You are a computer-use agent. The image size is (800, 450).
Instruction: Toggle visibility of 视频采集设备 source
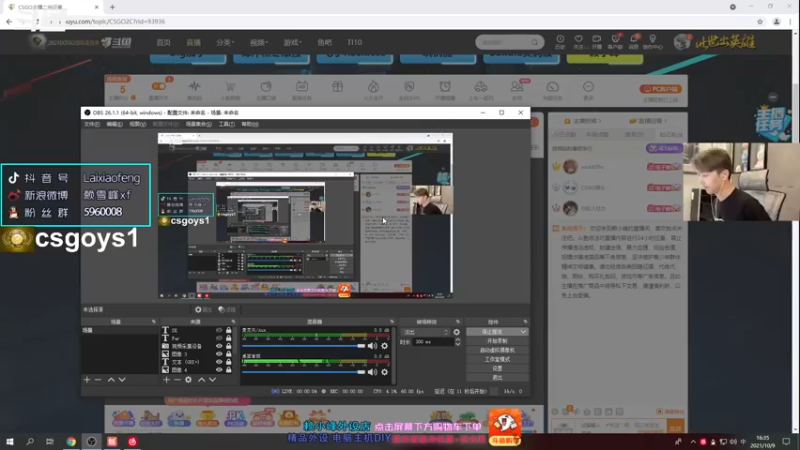219,346
